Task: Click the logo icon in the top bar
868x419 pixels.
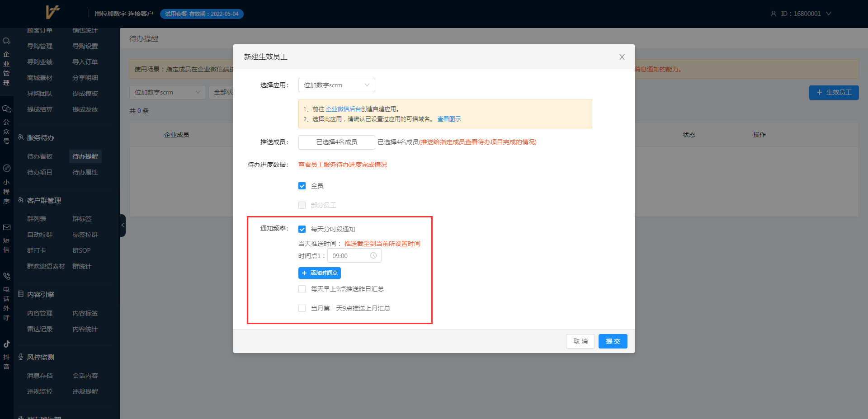Action: tap(52, 12)
